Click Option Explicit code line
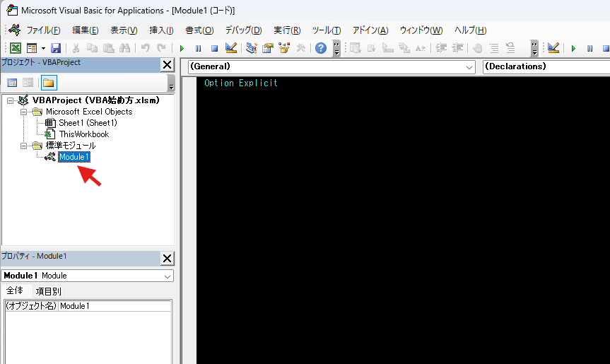 coord(241,83)
